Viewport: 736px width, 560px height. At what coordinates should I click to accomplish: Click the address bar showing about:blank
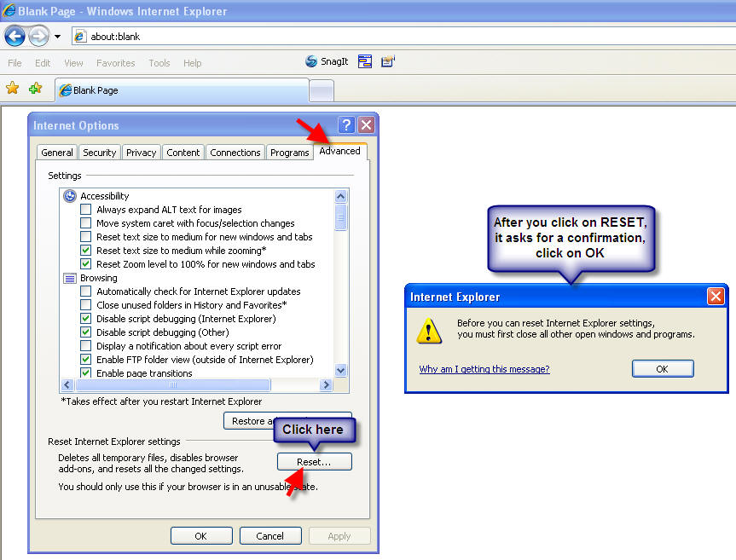tap(403, 36)
